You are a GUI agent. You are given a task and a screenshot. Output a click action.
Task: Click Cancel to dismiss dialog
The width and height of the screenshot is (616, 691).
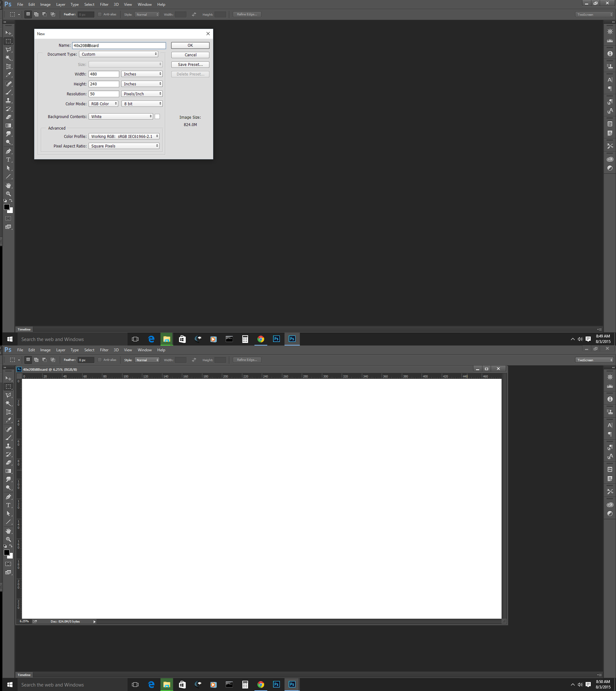[x=189, y=54]
